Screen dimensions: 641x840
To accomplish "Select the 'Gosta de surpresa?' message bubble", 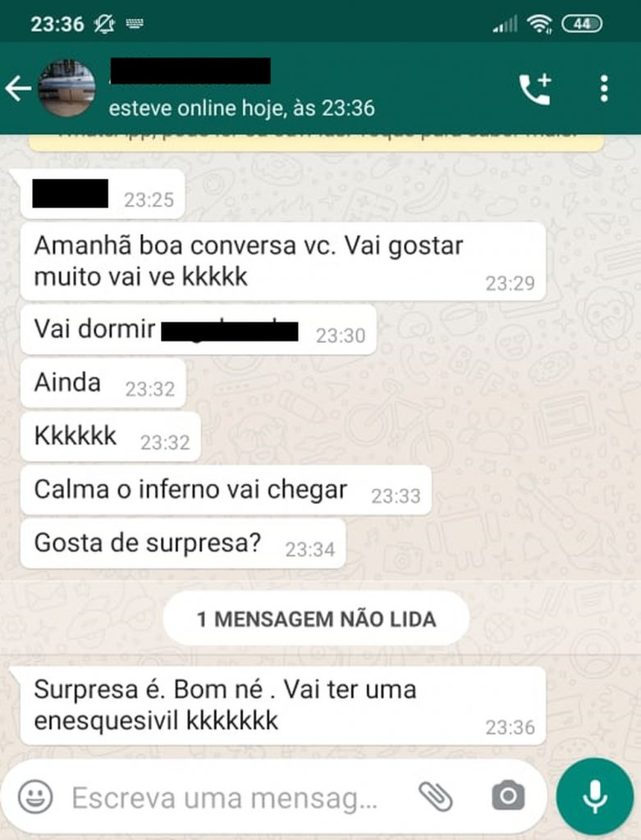I will [183, 544].
